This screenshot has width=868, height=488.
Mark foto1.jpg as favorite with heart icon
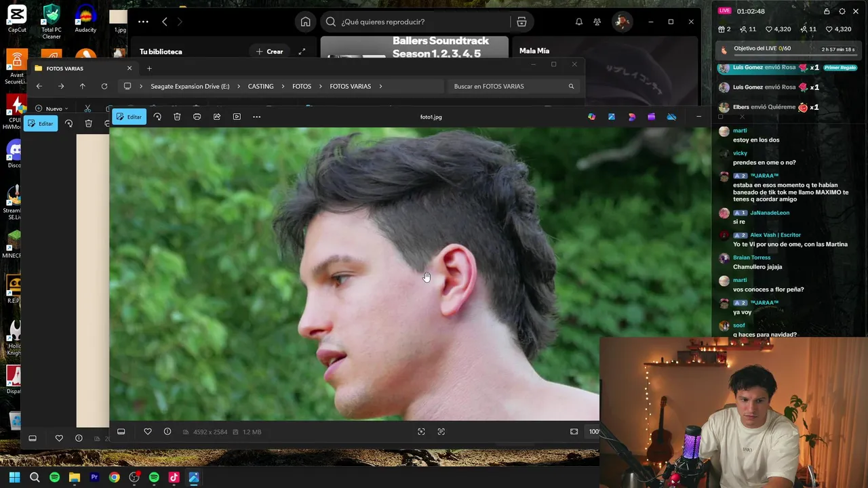(x=148, y=432)
